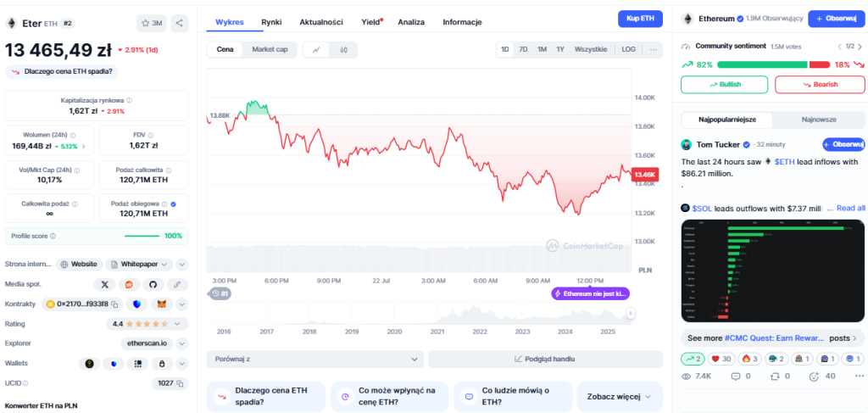Click the chain-link icon in Media społ. row

click(x=178, y=285)
